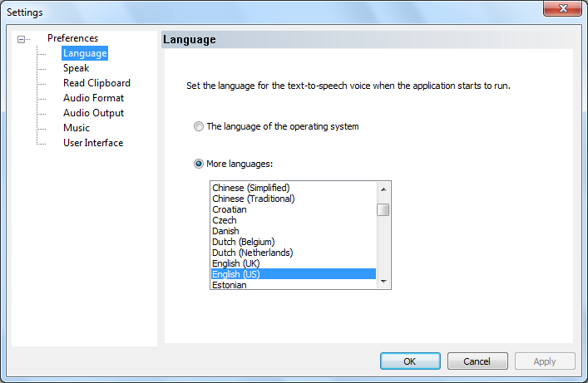Select the Language tree item
The image size is (588, 383).
[85, 53]
